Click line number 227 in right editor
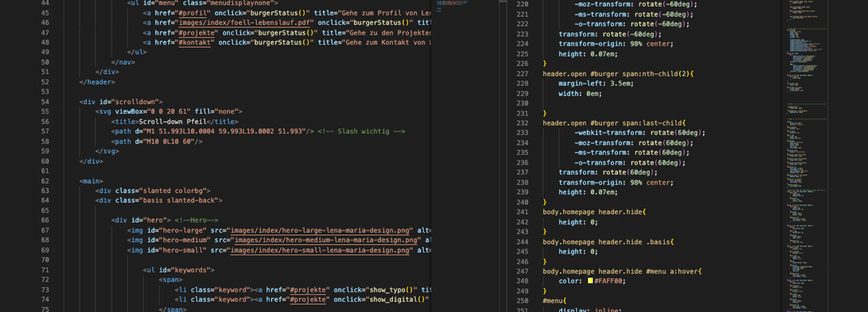868x312 pixels. 522,74
